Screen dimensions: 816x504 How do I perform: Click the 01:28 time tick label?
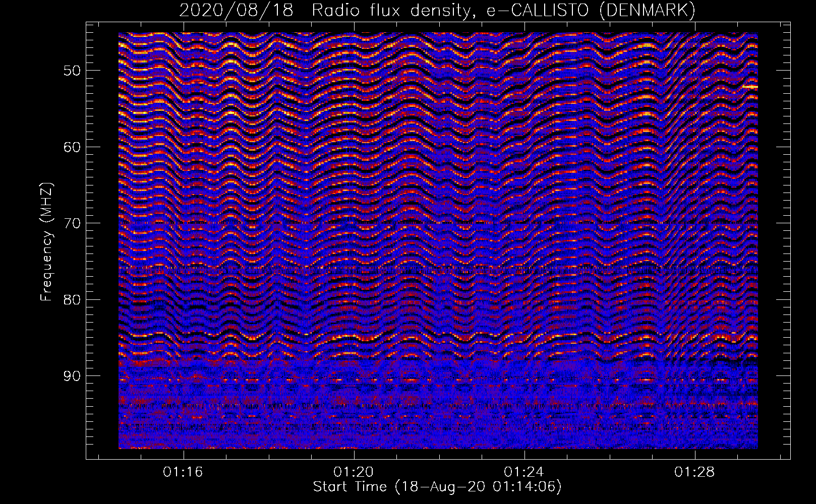point(695,472)
